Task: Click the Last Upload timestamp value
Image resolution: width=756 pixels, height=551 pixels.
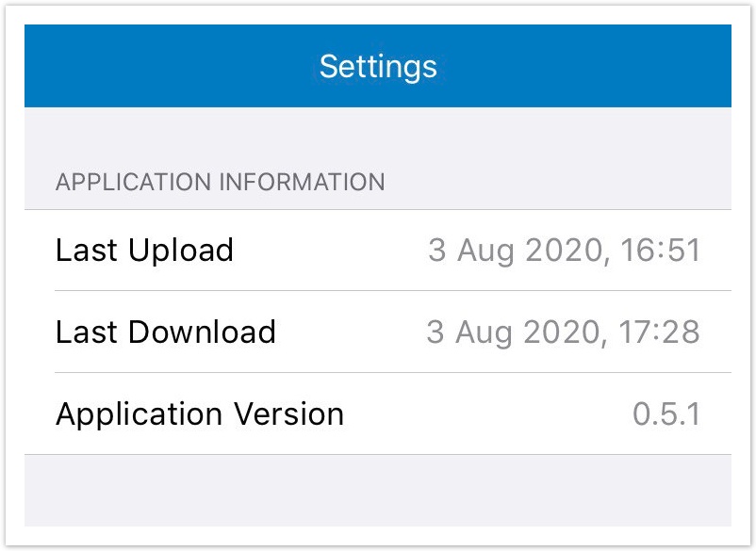Action: tap(564, 251)
